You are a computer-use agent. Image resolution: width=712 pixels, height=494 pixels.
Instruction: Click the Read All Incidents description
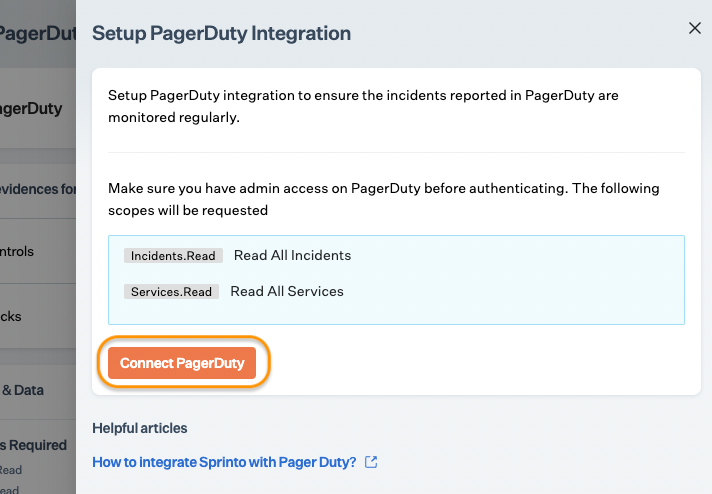292,255
